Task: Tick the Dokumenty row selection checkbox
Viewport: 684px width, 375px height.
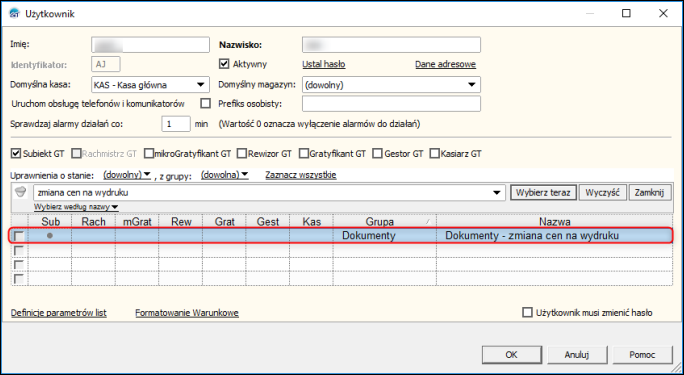Action: click(x=19, y=236)
